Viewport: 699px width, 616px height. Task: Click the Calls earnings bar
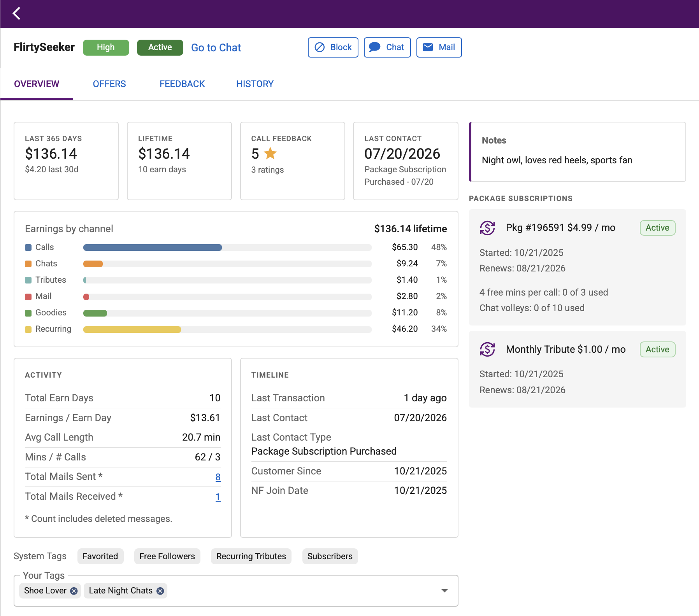coord(153,247)
